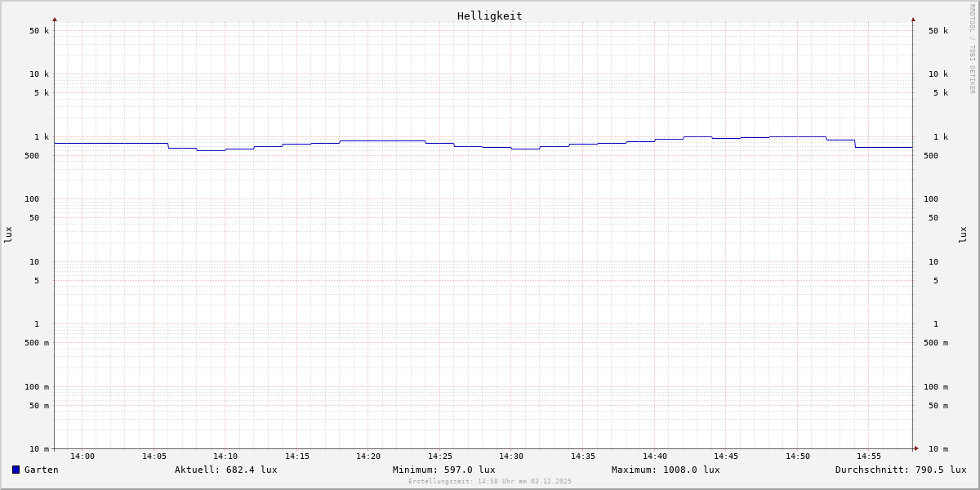Click the 50 k label on left axis

(39, 31)
